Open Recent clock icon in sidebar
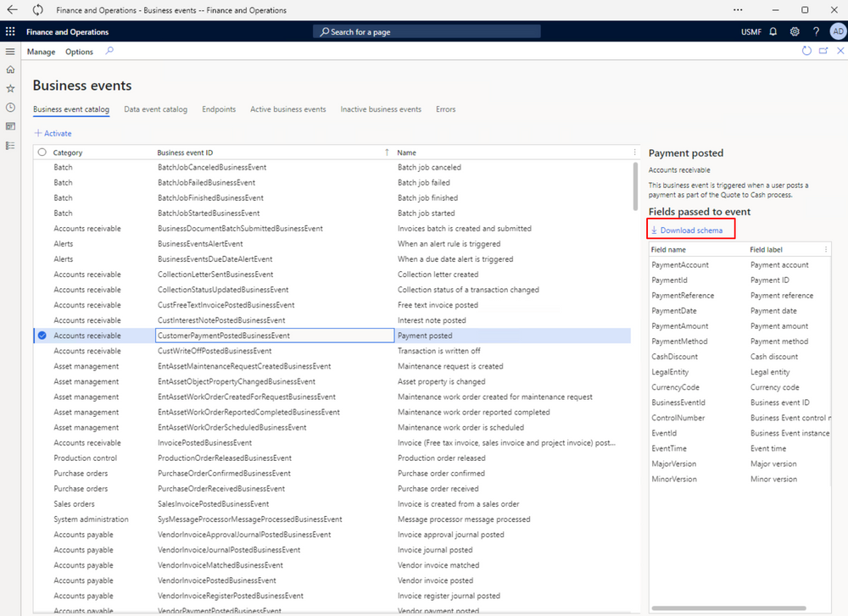Viewport: 848px width, 616px height. (x=10, y=108)
